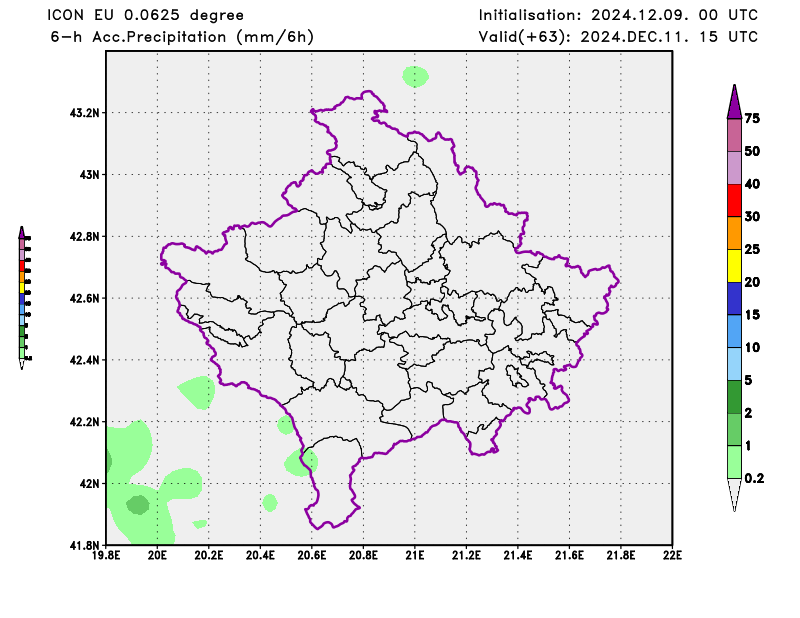Screen dimensions: 800x618
Task: Click the 20.4E longitude axis label
Action: click(260, 555)
